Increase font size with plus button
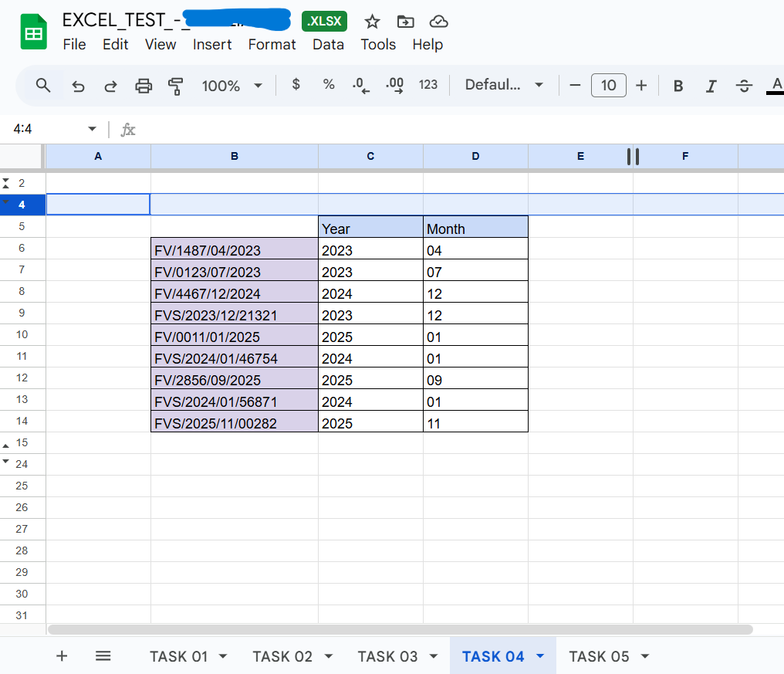 coord(641,86)
